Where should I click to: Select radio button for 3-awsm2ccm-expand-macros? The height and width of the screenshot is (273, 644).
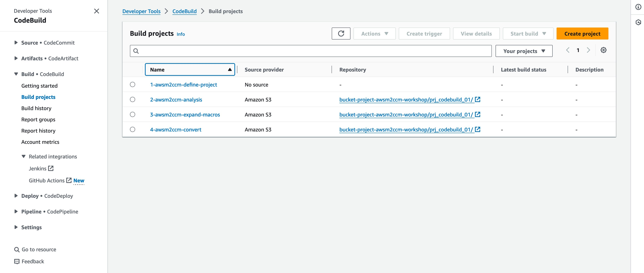click(x=133, y=115)
